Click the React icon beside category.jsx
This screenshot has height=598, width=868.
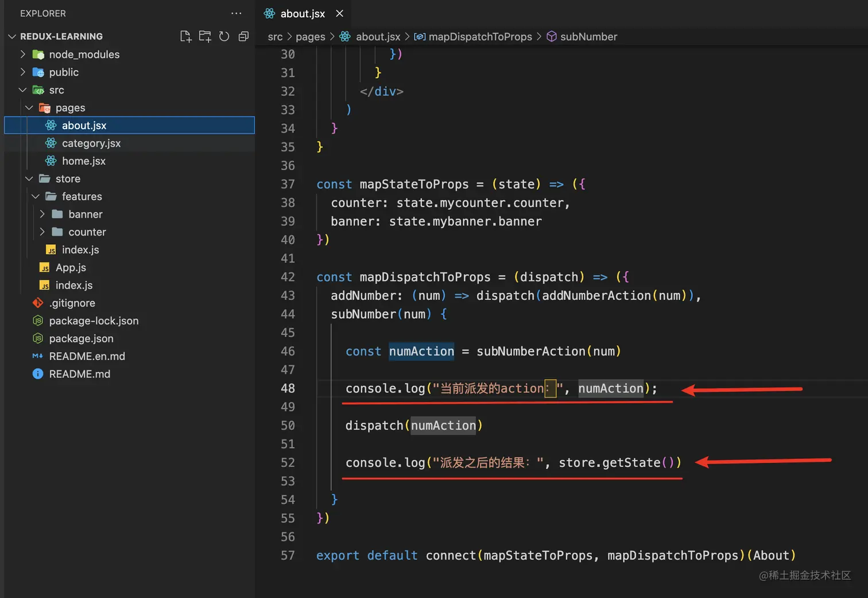(x=51, y=143)
